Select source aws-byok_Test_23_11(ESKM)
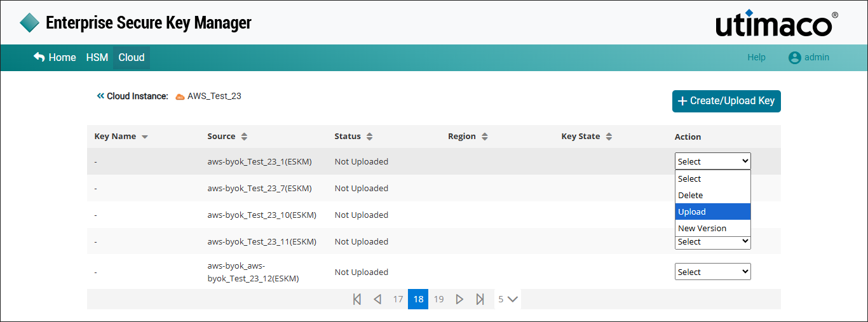The width and height of the screenshot is (868, 322). (x=262, y=242)
